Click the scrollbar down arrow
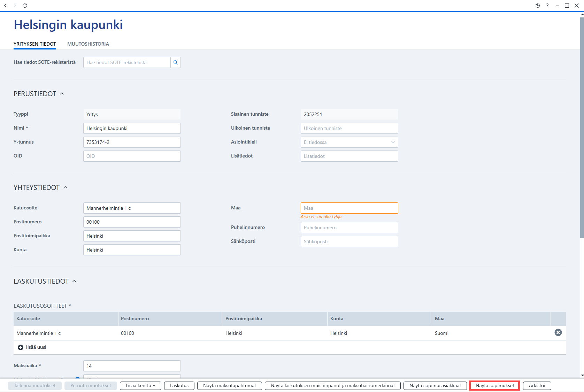This screenshot has height=392, width=584. coord(582,376)
